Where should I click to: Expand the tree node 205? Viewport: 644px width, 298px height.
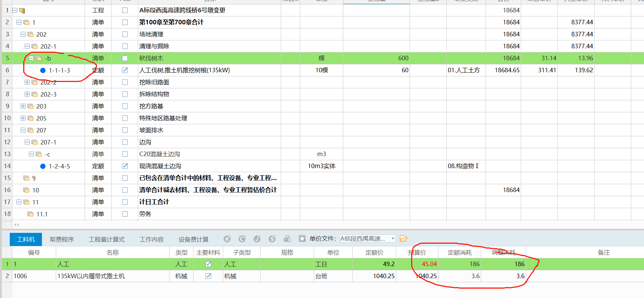point(23,118)
